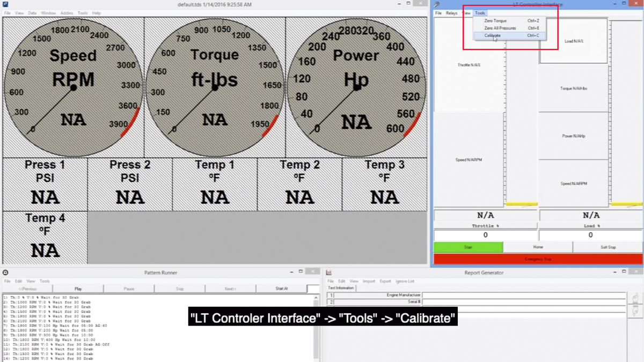Image resolution: width=644 pixels, height=362 pixels.
Task: Click the Temp 4 °F readout
Action: click(45, 237)
